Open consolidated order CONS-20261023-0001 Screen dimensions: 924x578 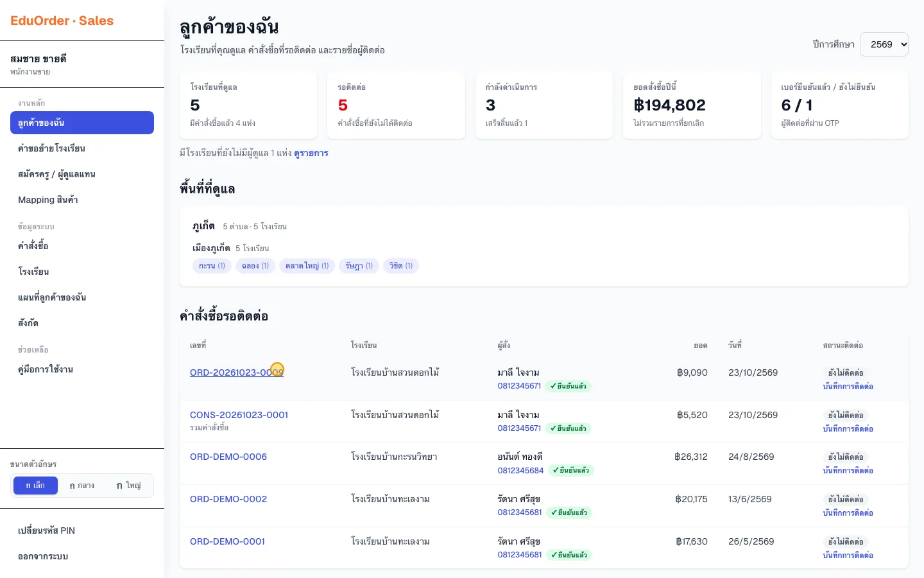239,415
